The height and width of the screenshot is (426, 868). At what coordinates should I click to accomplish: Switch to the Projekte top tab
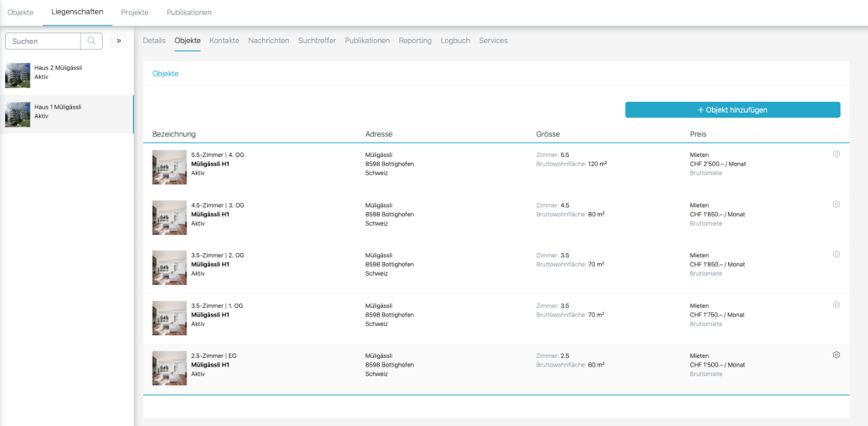[135, 13]
